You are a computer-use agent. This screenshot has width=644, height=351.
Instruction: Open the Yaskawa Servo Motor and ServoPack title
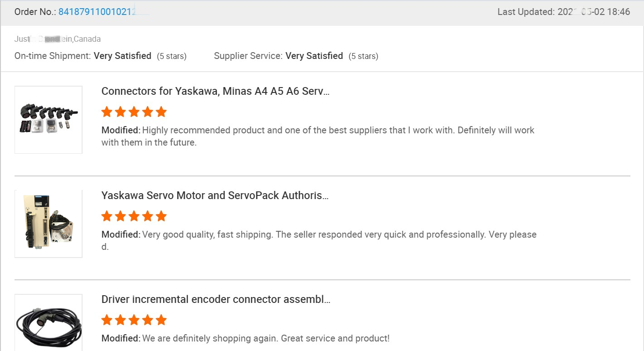[215, 195]
